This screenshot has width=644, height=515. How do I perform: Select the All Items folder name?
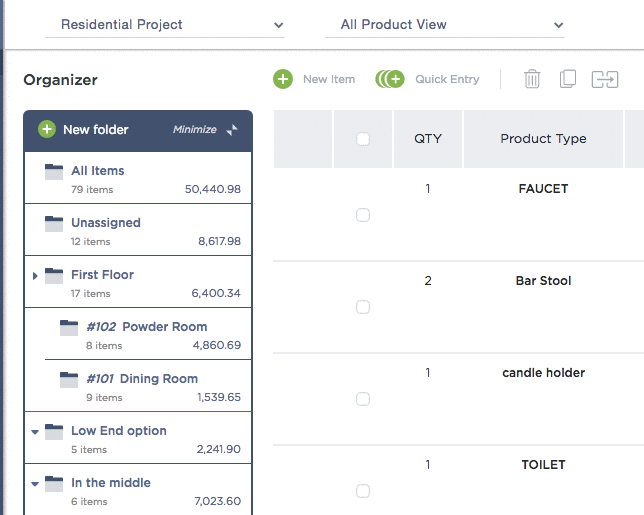point(98,170)
